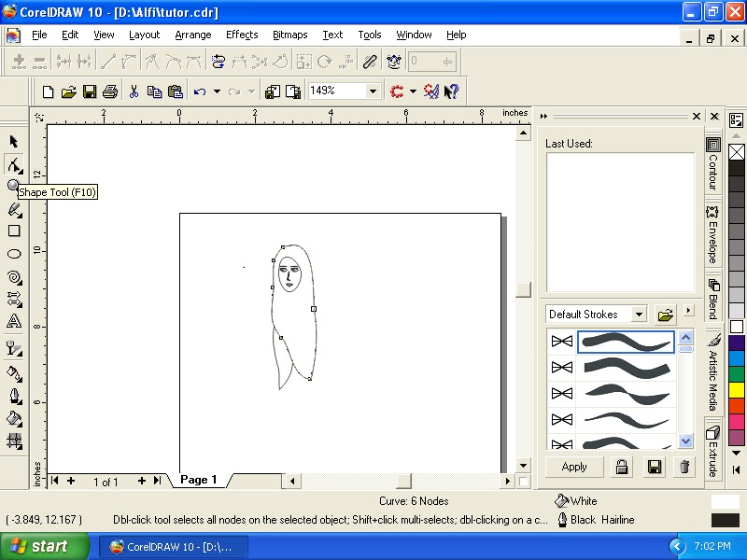
Task: Select the Page 1 tab
Action: click(199, 480)
